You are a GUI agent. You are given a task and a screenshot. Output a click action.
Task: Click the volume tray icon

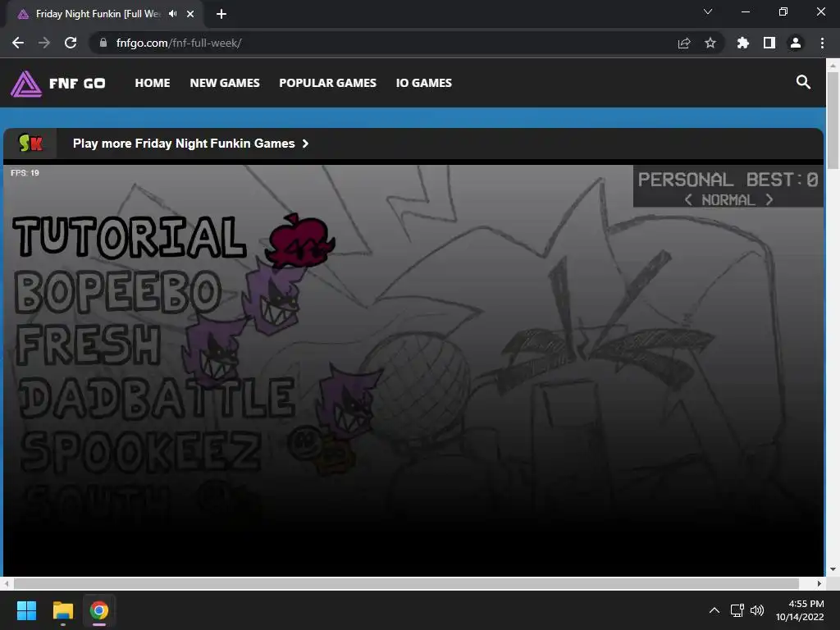click(757, 610)
